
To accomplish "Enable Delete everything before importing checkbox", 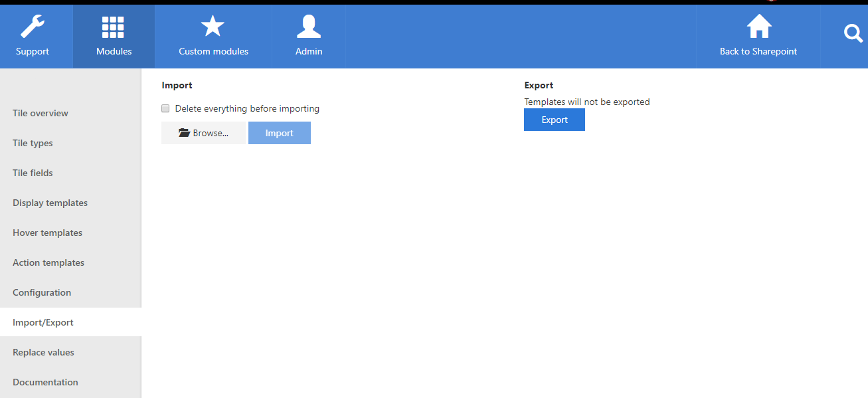I will tap(166, 108).
